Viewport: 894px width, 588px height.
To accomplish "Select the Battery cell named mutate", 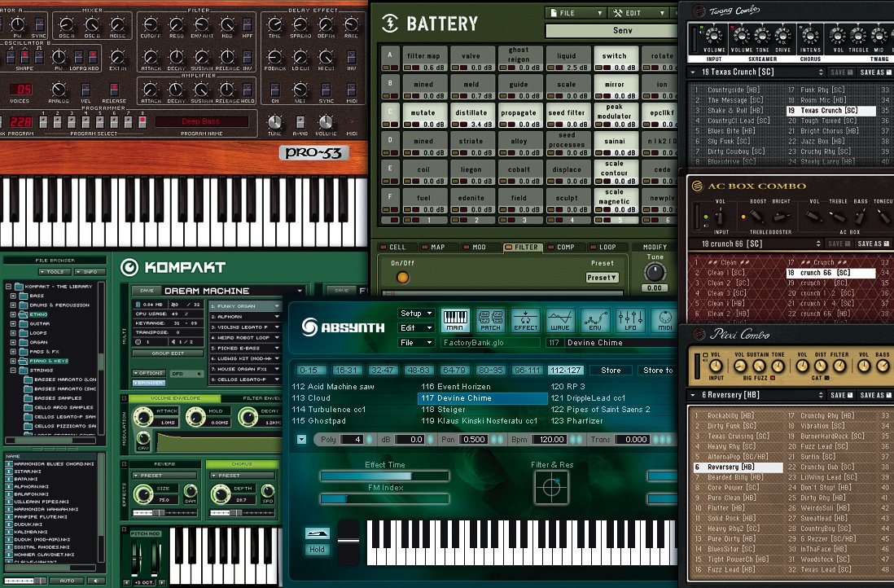I will pyautogui.click(x=423, y=116).
